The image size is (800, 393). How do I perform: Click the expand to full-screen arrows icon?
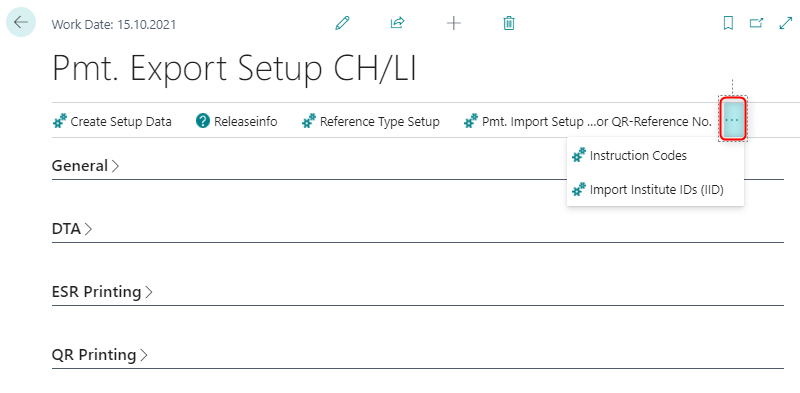786,23
